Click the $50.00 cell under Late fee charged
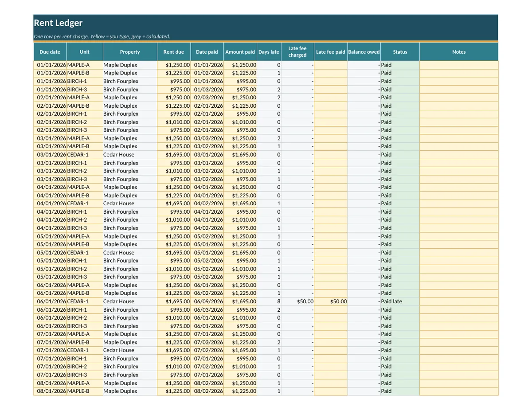The width and height of the screenshot is (532, 411). point(297,301)
